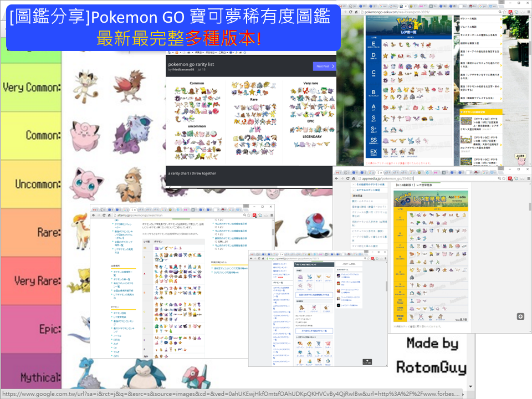Click gray up-arrow back-to-top button on appmedia.jp
The width and height of the screenshot is (532, 399).
(520, 316)
